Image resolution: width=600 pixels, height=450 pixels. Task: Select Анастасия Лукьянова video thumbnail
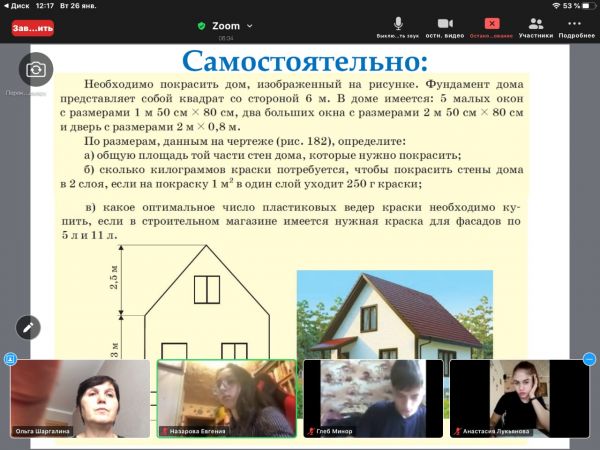pyautogui.click(x=520, y=398)
